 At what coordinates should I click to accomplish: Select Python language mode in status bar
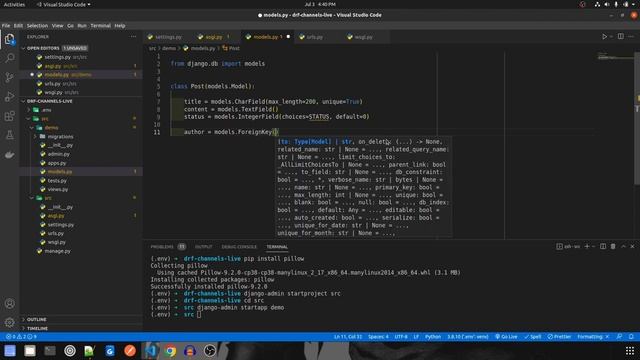433,337
